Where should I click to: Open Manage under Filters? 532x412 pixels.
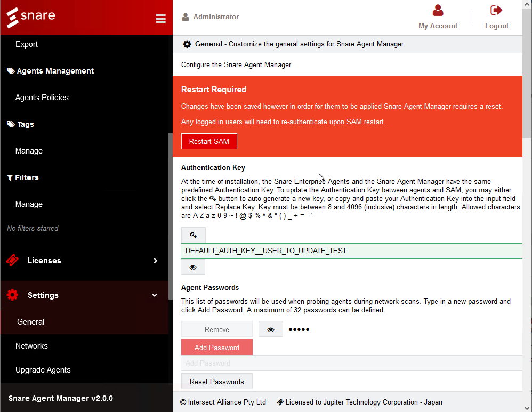tap(29, 204)
